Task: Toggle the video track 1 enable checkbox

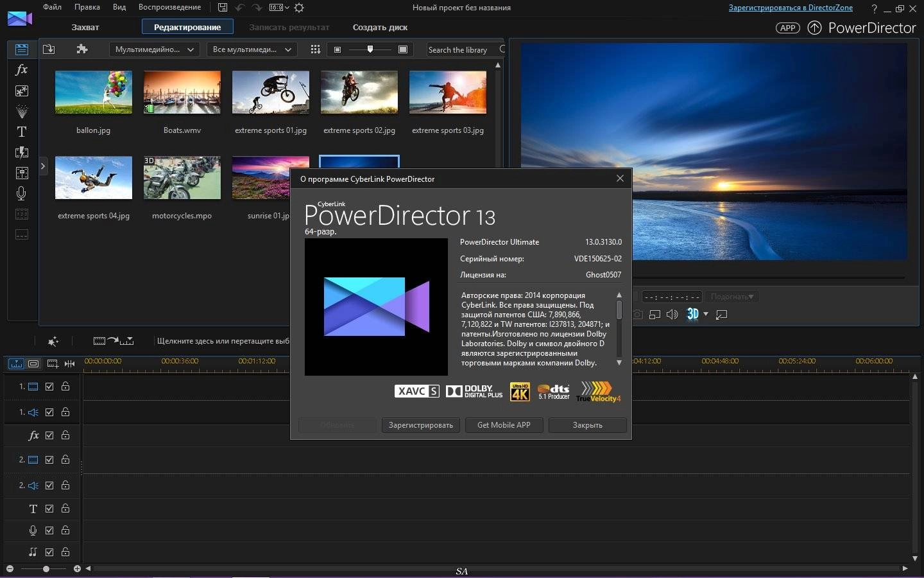Action: [49, 387]
